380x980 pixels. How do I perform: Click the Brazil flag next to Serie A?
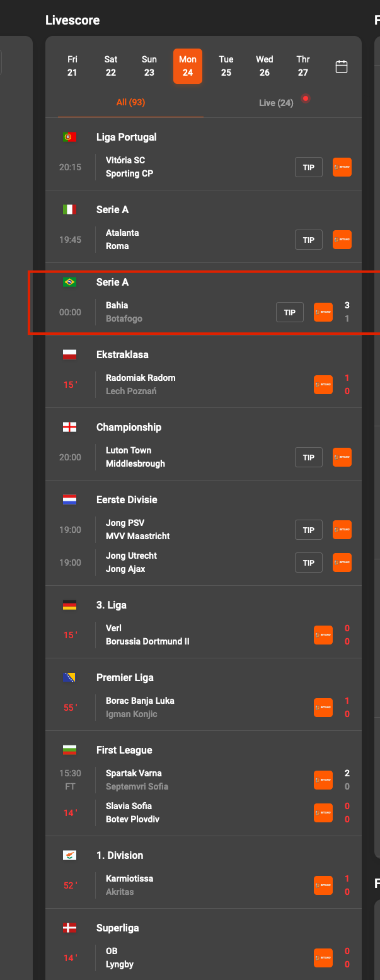tap(70, 282)
